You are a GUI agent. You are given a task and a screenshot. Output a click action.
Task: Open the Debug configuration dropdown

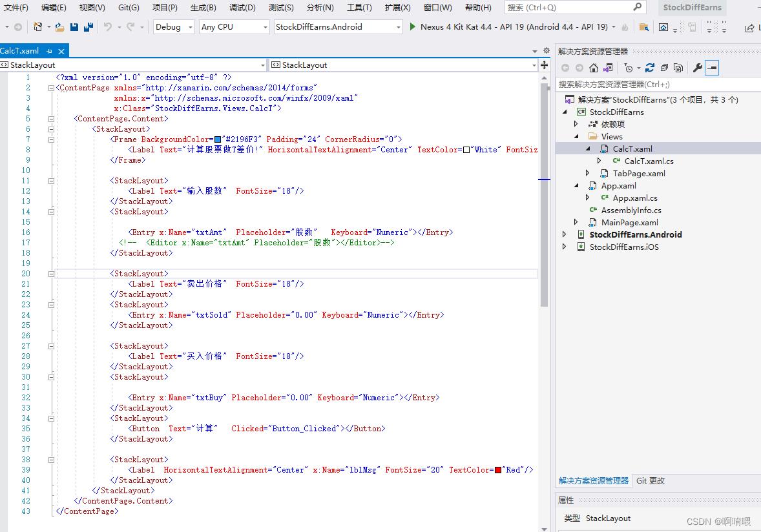174,27
